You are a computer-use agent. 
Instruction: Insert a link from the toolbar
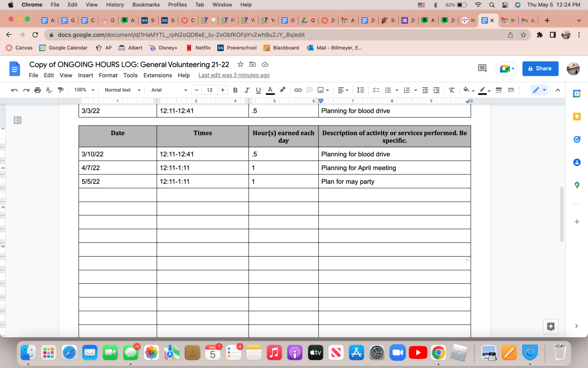click(x=298, y=90)
